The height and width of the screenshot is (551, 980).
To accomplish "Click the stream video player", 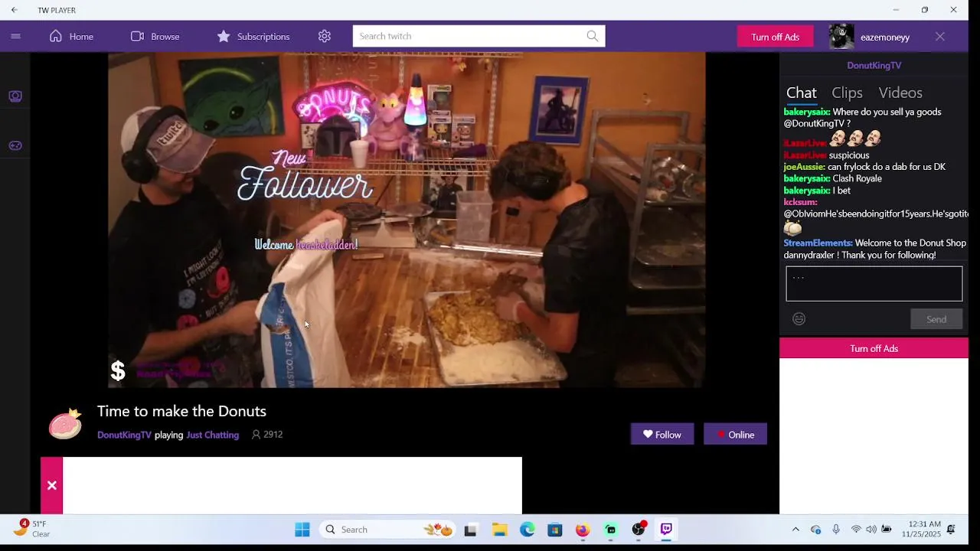I will coord(407,220).
